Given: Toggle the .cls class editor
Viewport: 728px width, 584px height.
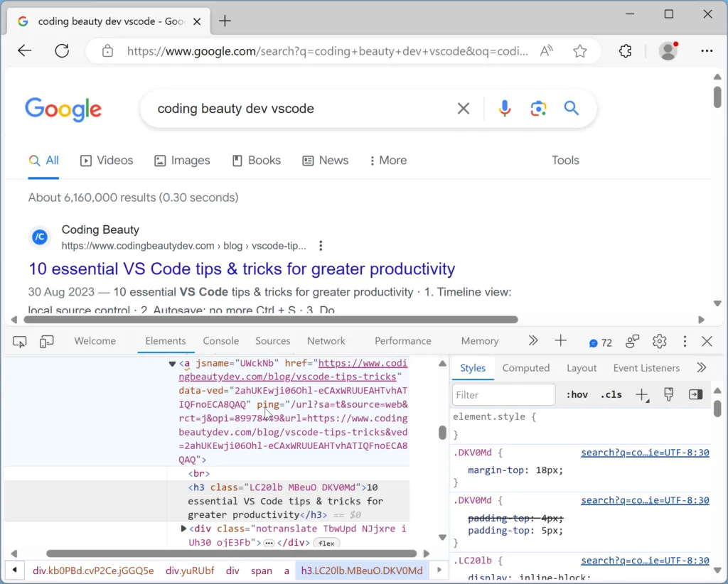Looking at the screenshot, I should coord(611,394).
